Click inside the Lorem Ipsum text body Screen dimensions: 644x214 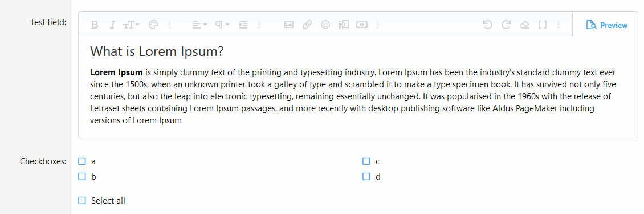(x=353, y=96)
